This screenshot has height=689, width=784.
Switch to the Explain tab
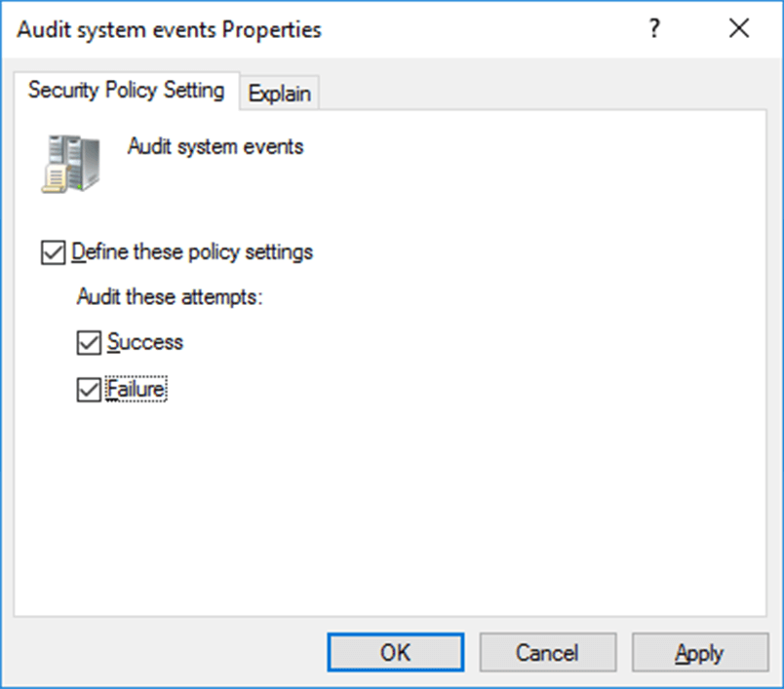[x=280, y=94]
